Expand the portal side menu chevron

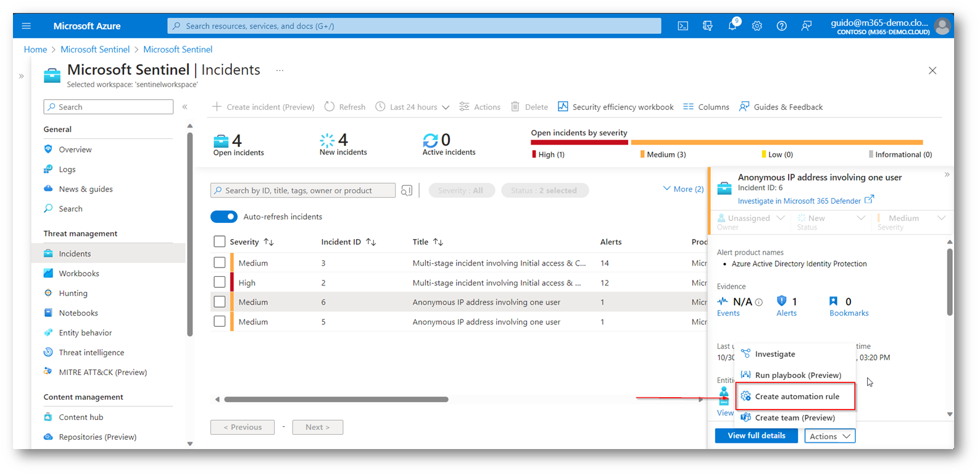click(x=21, y=76)
